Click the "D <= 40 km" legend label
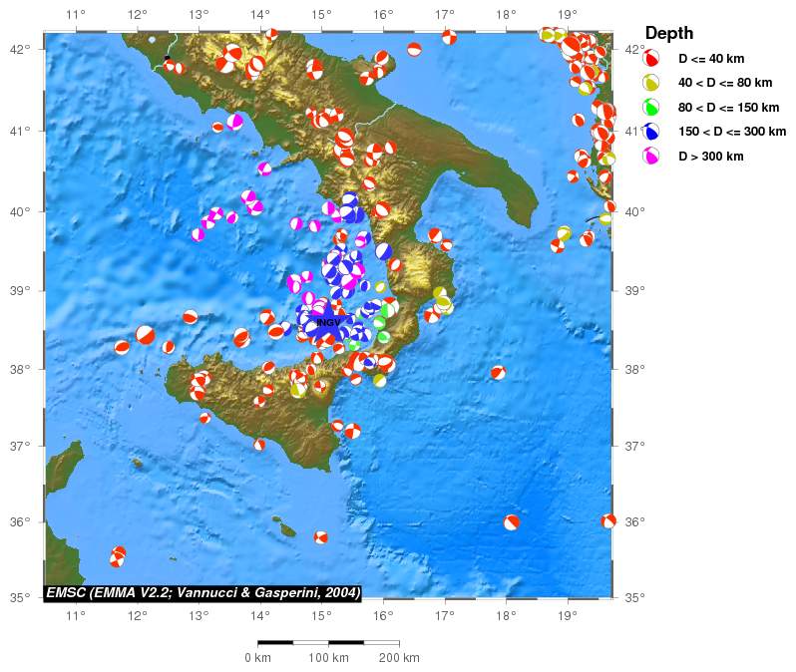The height and width of the screenshot is (672, 796). click(x=711, y=59)
